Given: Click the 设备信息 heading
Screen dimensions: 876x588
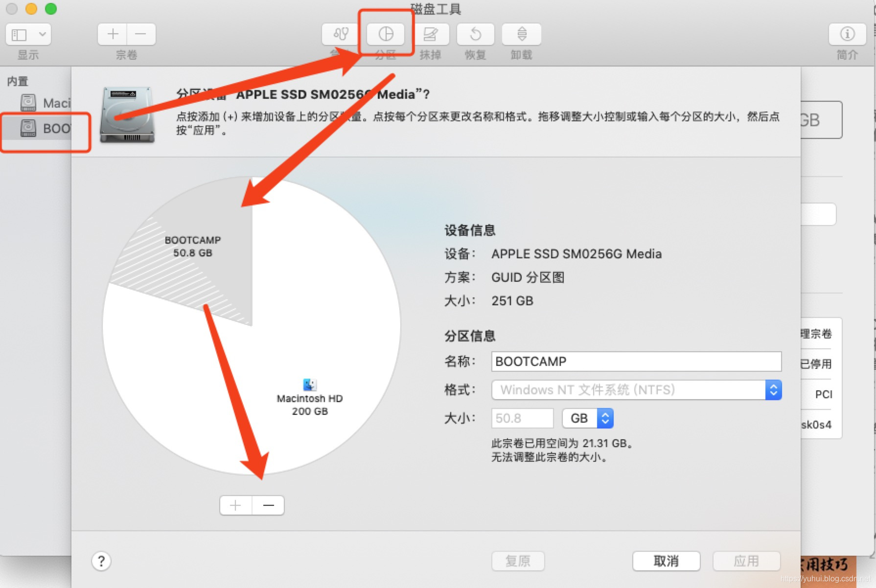Looking at the screenshot, I should point(470,230).
